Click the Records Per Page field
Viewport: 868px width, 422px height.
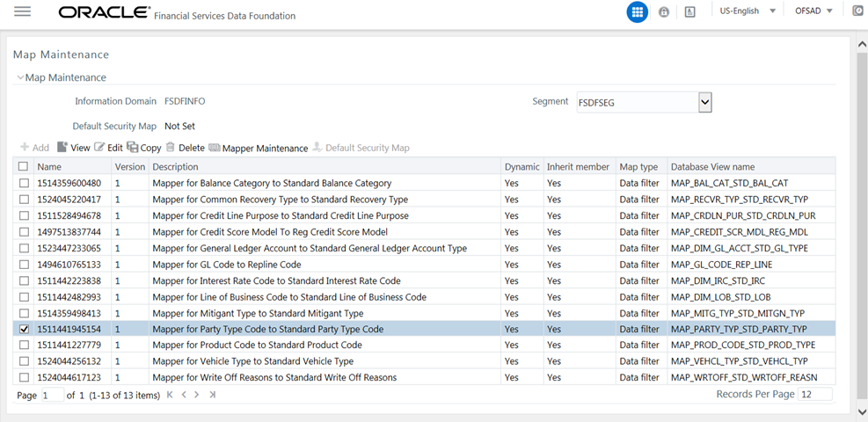tap(815, 395)
